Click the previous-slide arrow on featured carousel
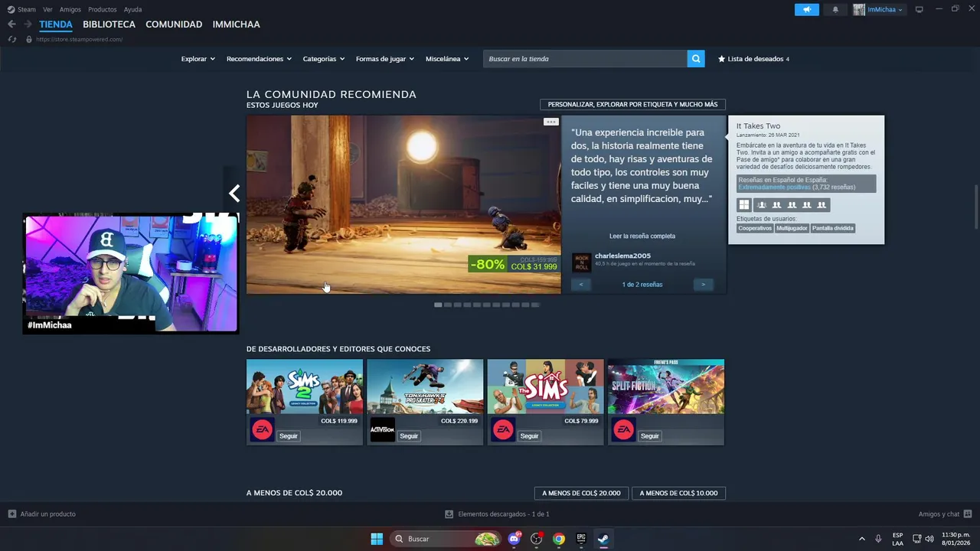The height and width of the screenshot is (551, 980). tap(234, 194)
